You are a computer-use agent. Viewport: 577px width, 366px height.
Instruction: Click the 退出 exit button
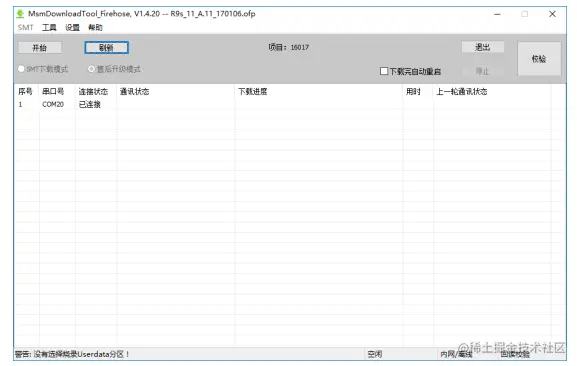click(482, 47)
